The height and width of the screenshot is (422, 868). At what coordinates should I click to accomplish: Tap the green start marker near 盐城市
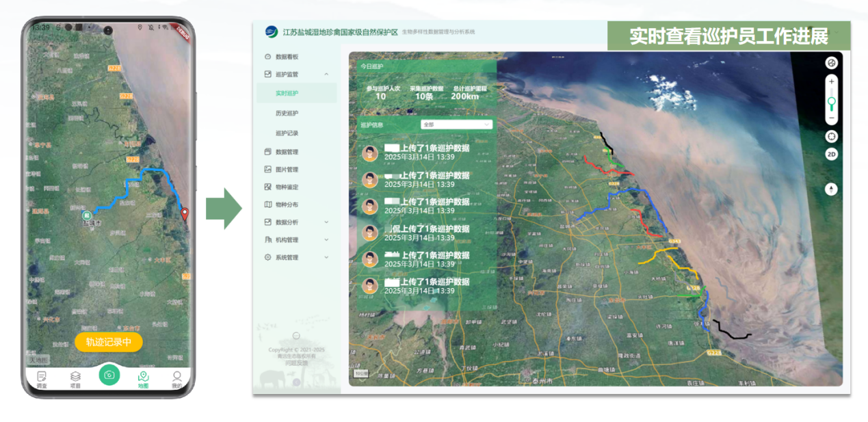point(86,215)
